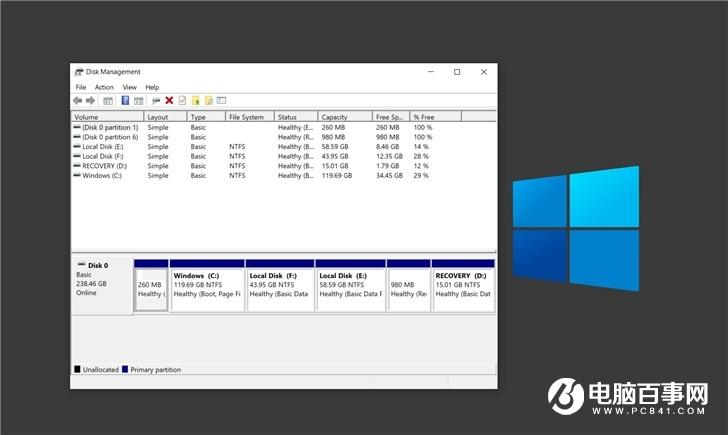Viewport: 728px width, 435px height.
Task: Click the yellow page with magnifier icon
Action: tap(208, 100)
